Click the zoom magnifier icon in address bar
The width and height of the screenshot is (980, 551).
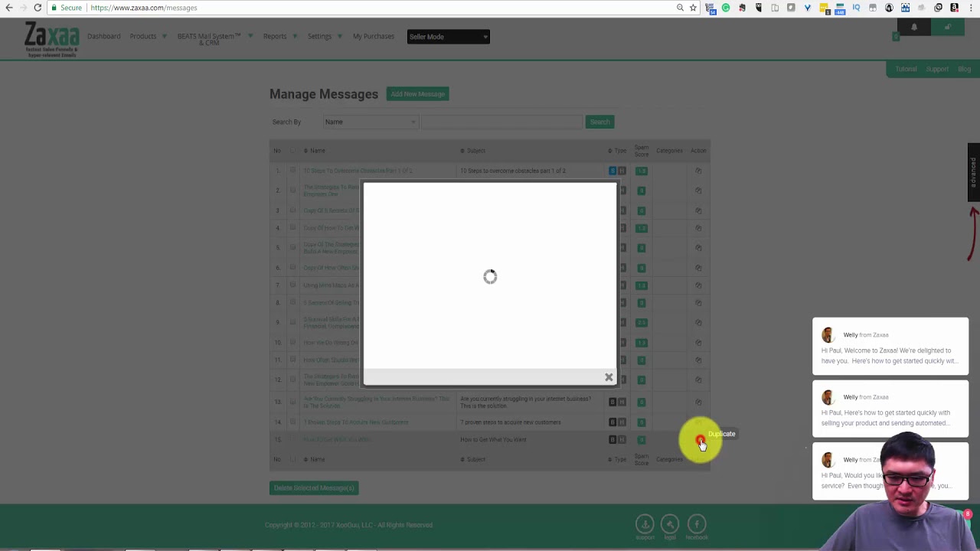click(680, 8)
